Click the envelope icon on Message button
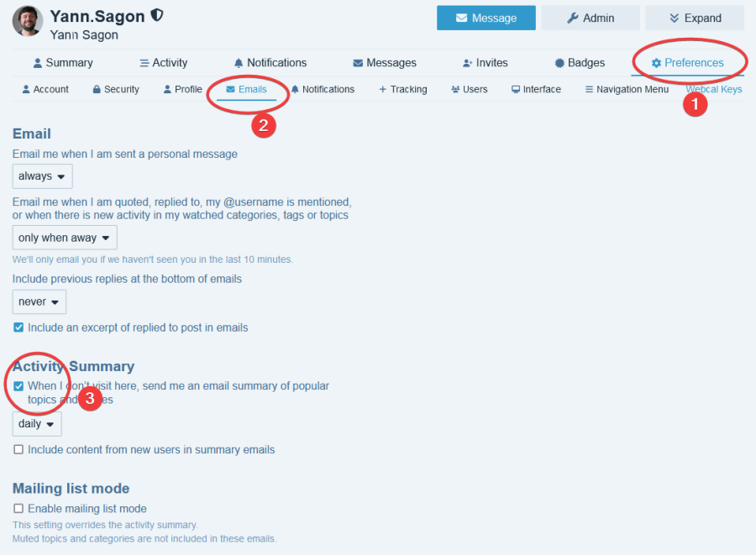 [x=461, y=18]
